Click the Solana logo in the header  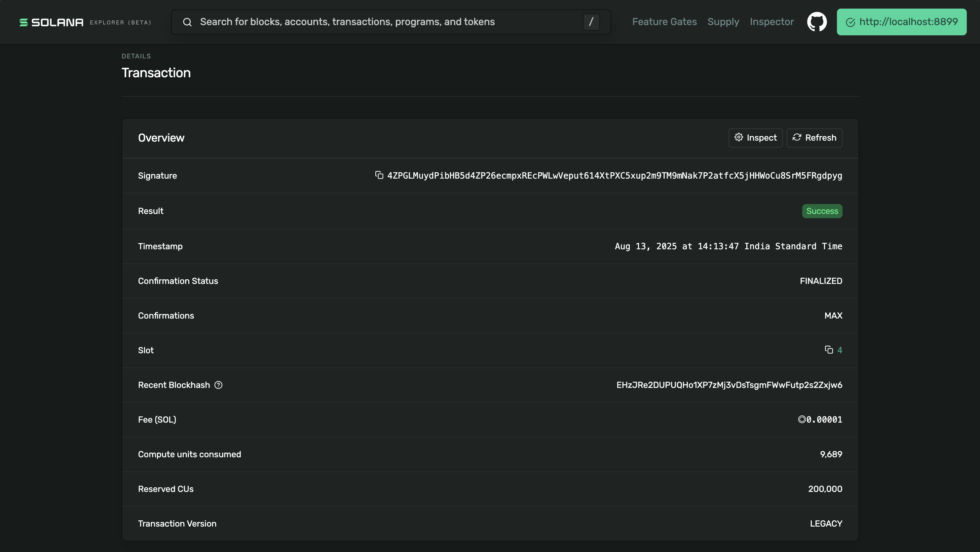point(51,22)
